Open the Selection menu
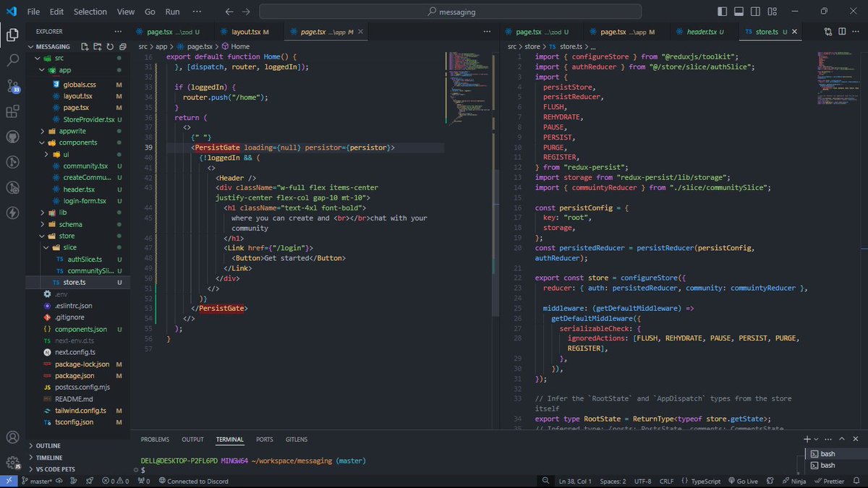Viewport: 868px width, 488px height. coord(90,12)
